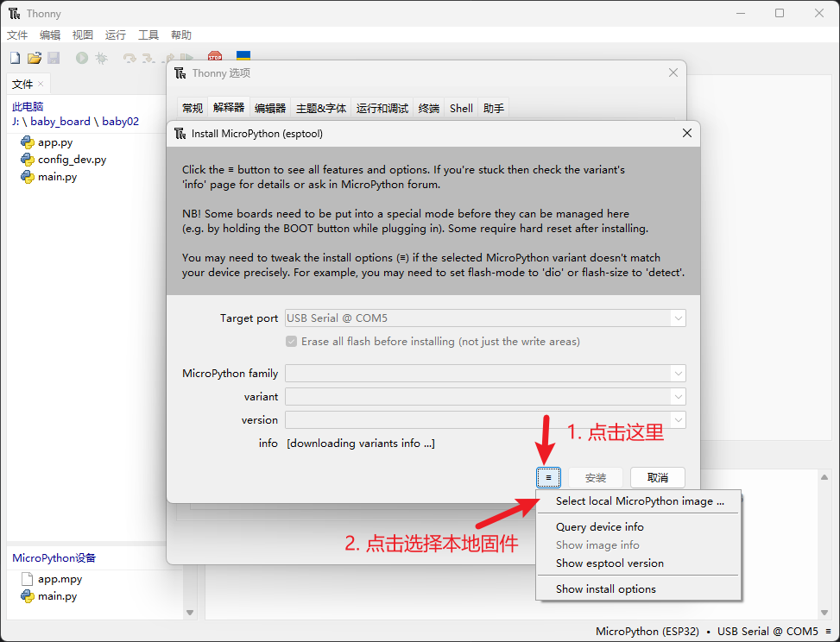Open the interpreter selector in the status bar
Image resolution: width=840 pixels, height=642 pixels.
pos(714,632)
